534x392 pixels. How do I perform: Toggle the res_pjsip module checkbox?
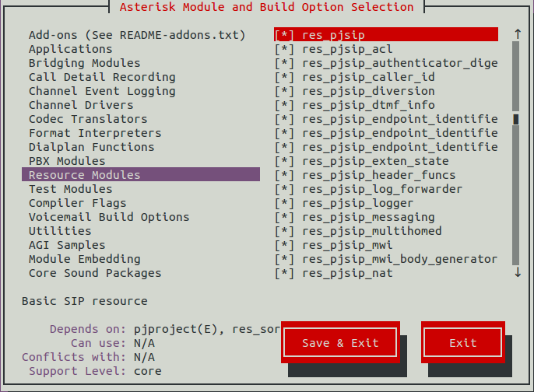284,35
